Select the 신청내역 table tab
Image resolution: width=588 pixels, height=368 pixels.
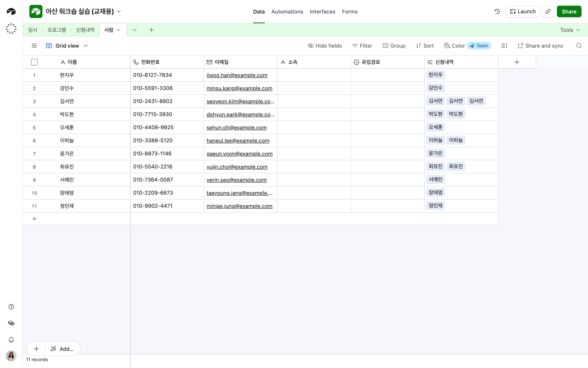tap(85, 30)
